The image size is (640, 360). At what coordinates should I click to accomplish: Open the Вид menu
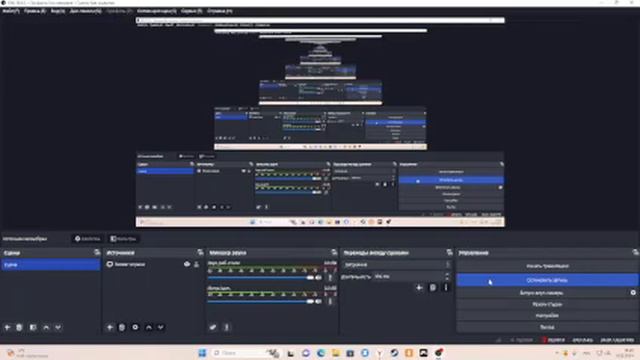click(x=58, y=11)
